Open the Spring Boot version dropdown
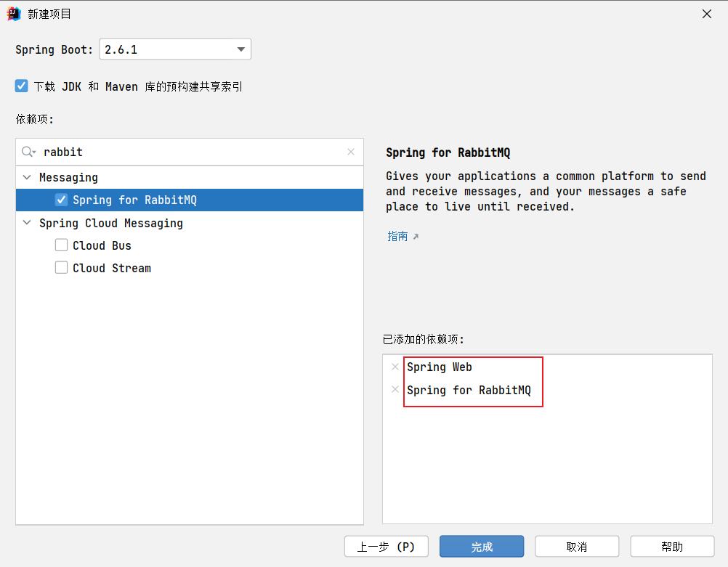This screenshot has height=567, width=728. point(240,49)
